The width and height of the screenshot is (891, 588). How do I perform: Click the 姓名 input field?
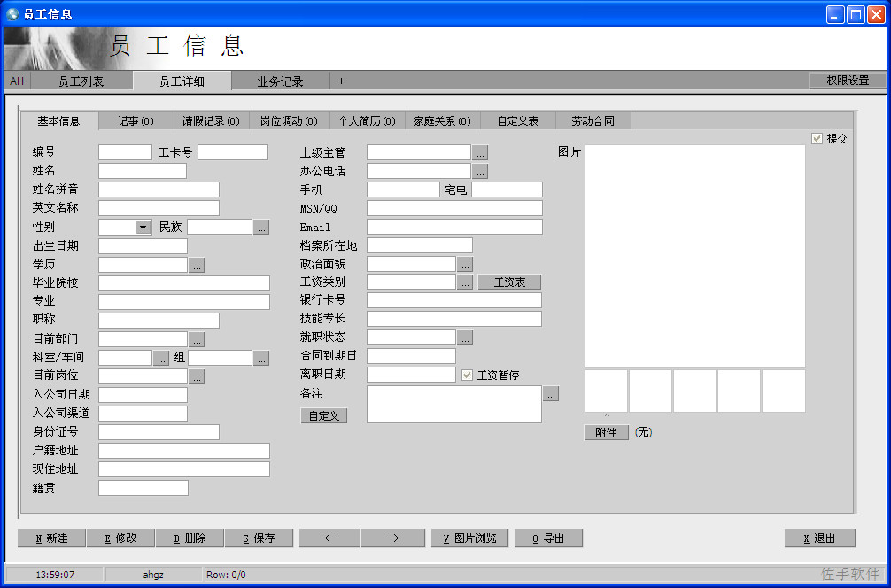[x=142, y=170]
